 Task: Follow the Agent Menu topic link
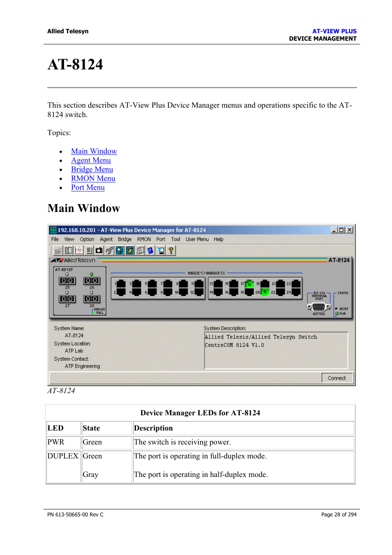coord(91,160)
